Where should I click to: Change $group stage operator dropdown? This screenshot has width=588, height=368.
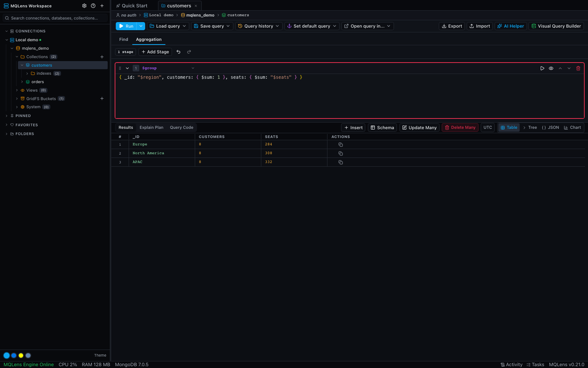[168, 68]
